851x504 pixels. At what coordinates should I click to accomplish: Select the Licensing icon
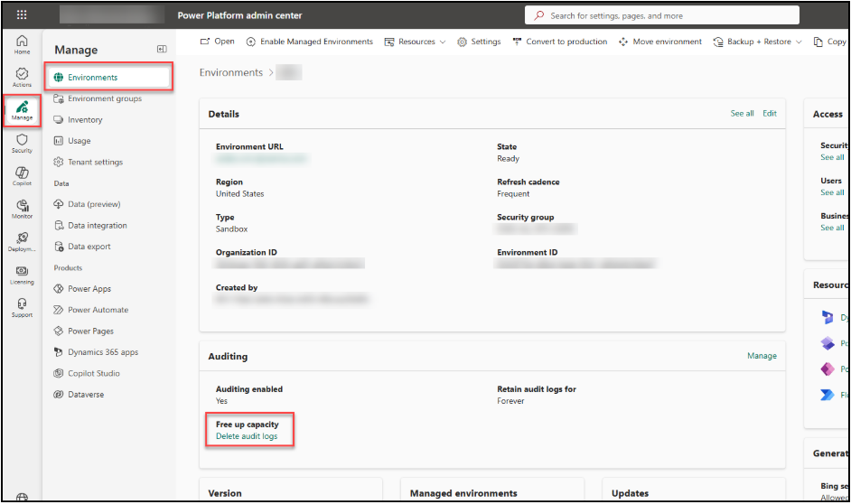(x=22, y=275)
